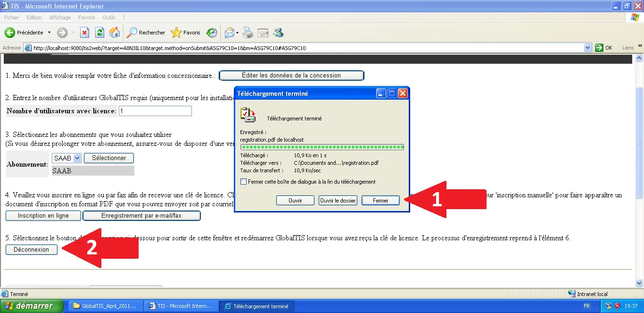Open the address bar dropdown arrow

(587, 48)
